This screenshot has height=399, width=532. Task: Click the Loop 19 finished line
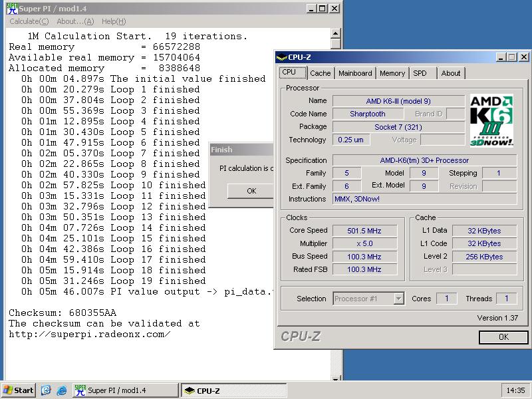coord(113,281)
